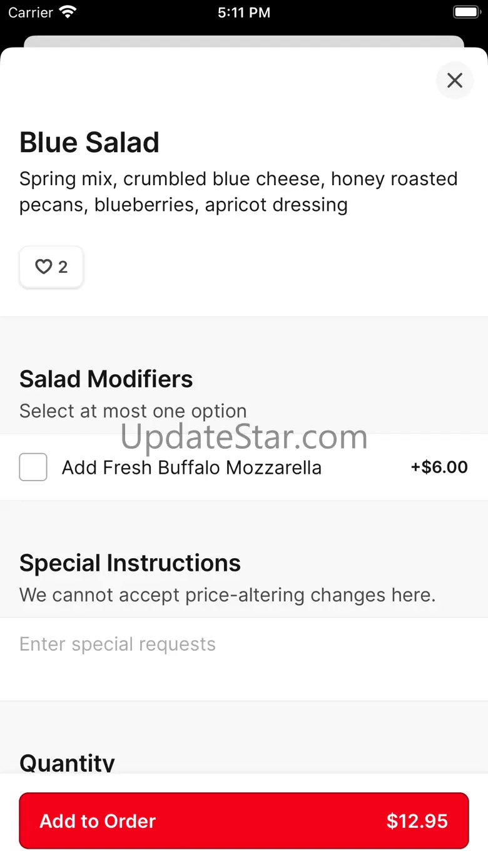
Task: Tap the Quantity section heading
Action: (x=68, y=762)
